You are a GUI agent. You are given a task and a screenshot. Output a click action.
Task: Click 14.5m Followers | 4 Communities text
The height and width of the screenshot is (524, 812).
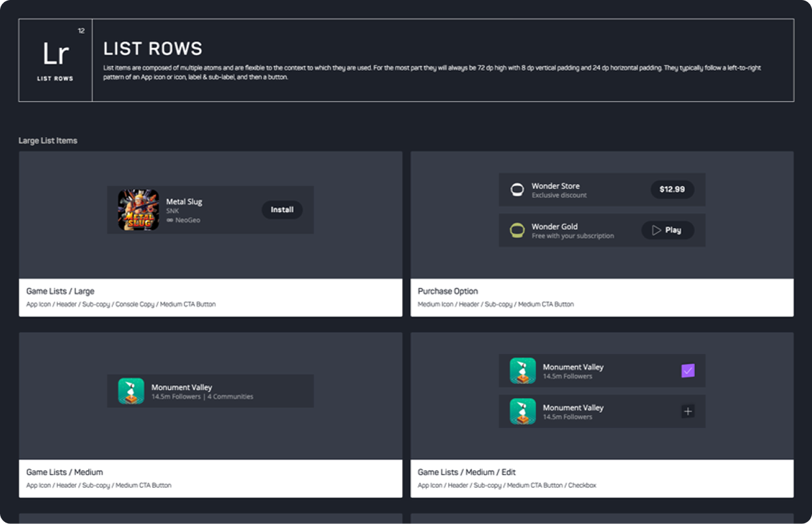tap(202, 396)
